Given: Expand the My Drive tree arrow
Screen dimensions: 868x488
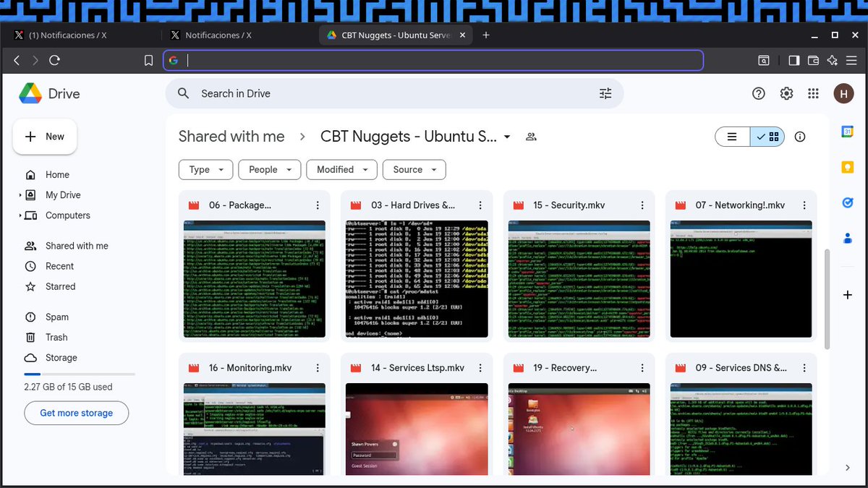Looking at the screenshot, I should (x=20, y=195).
